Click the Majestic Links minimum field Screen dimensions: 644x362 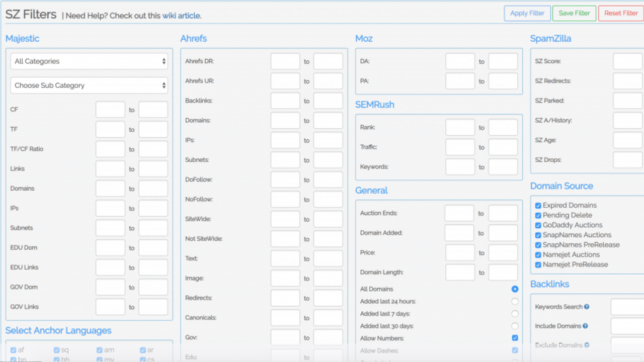110,169
